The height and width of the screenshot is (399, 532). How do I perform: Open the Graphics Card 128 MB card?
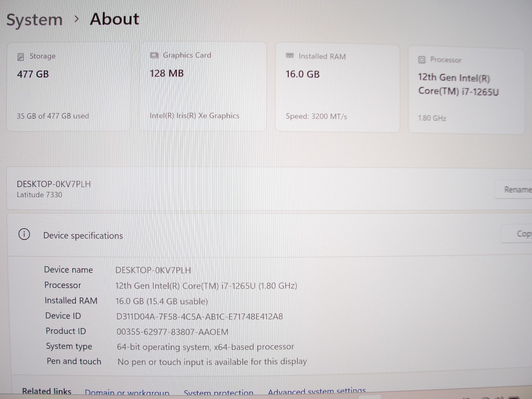coord(203,86)
